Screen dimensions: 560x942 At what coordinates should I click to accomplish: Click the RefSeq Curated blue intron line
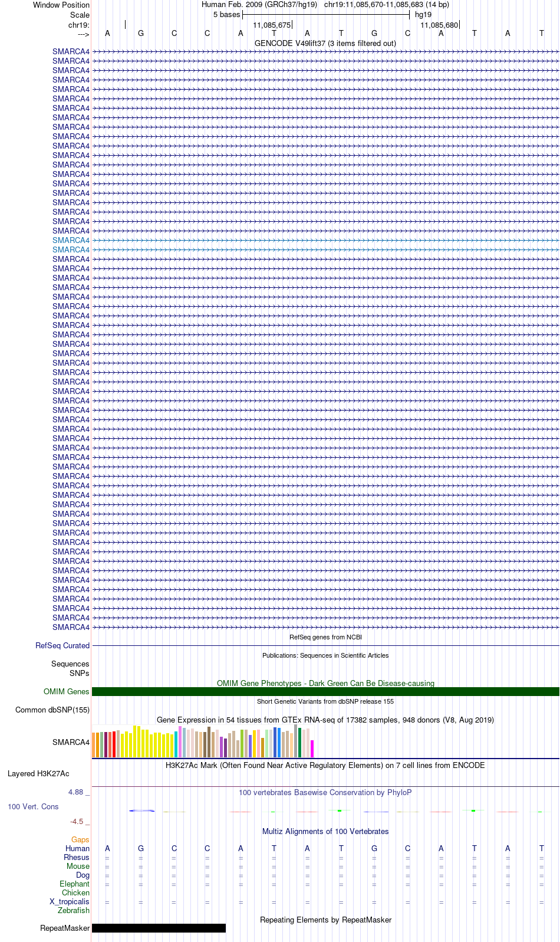pyautogui.click(x=325, y=645)
